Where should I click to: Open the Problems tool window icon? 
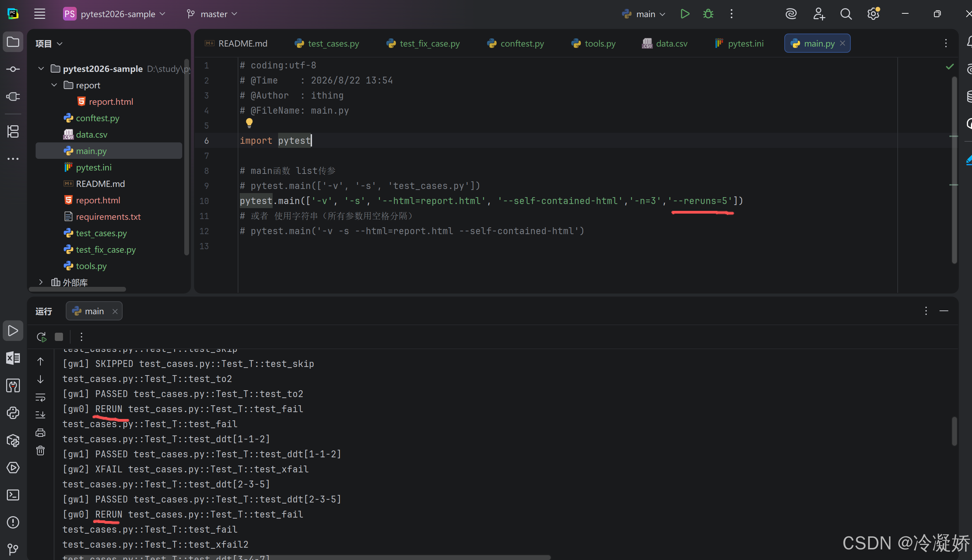13,522
